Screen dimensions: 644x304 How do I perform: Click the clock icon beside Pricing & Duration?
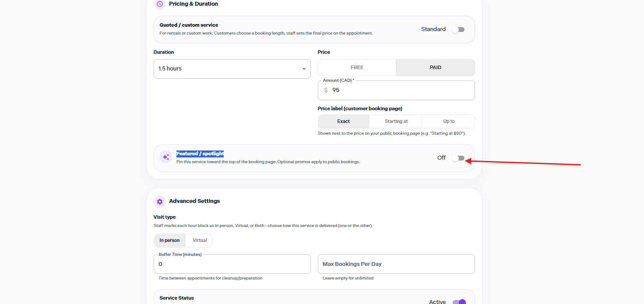coord(159,4)
